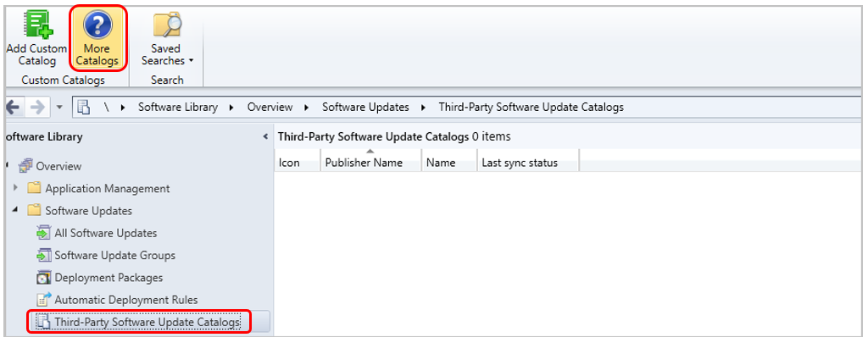Select the backslash root in the breadcrumb
The width and height of the screenshot is (868, 343).
pyautogui.click(x=107, y=108)
